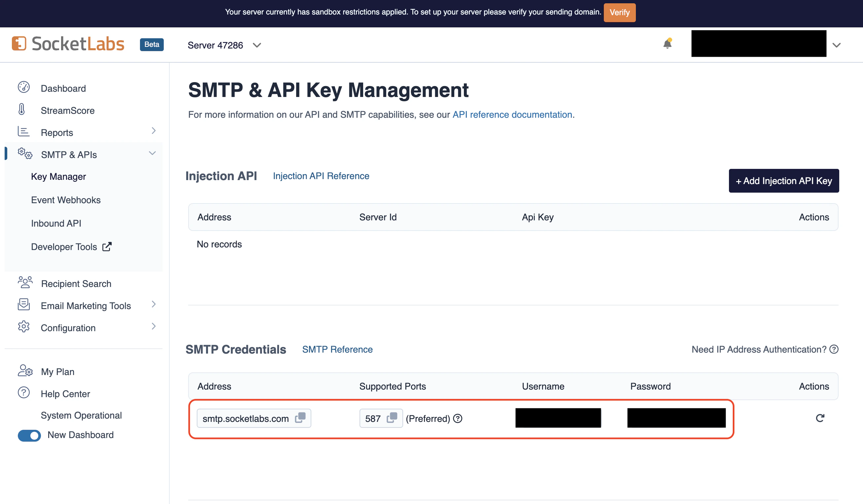Copy the port number 587
The height and width of the screenshot is (504, 863).
(392, 418)
